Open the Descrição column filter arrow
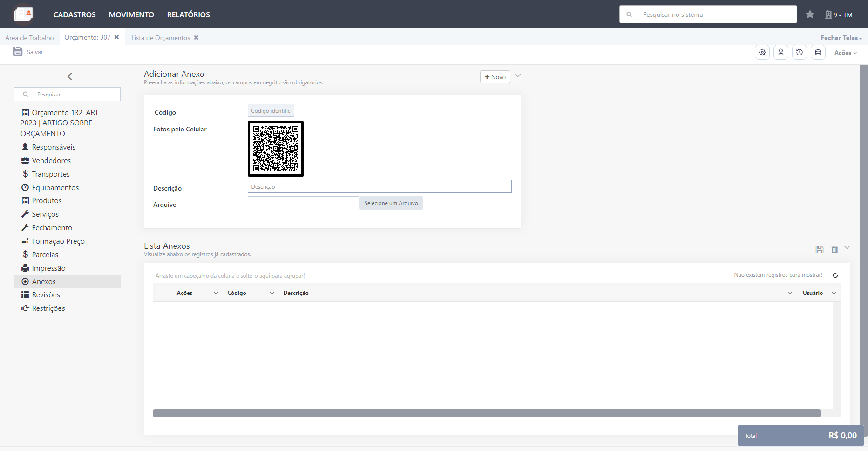 click(790, 293)
